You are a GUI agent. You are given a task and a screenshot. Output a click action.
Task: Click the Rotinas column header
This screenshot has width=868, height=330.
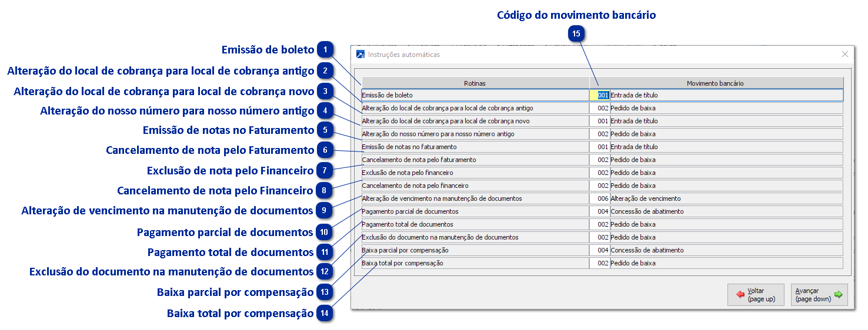click(475, 83)
